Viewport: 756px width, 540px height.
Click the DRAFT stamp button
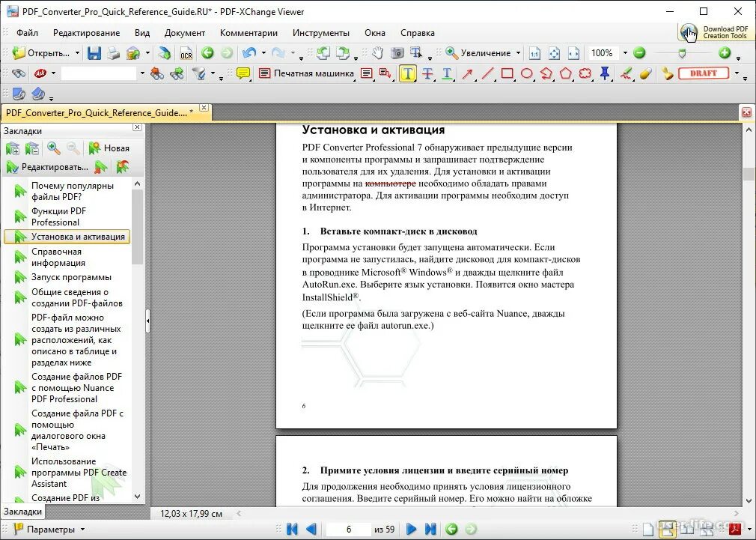pos(704,73)
